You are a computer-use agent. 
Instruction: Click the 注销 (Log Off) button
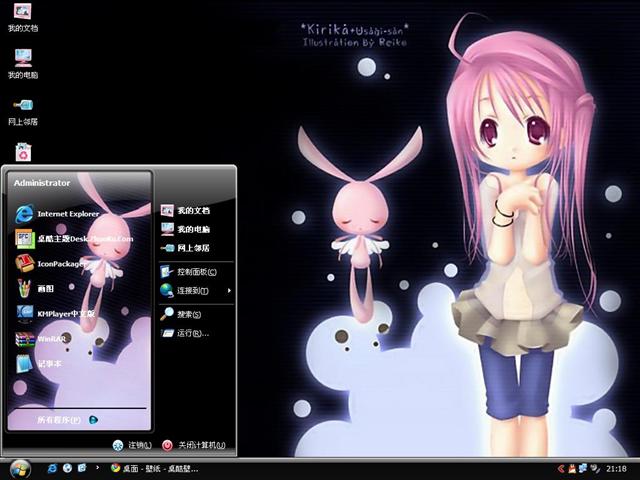click(x=132, y=445)
